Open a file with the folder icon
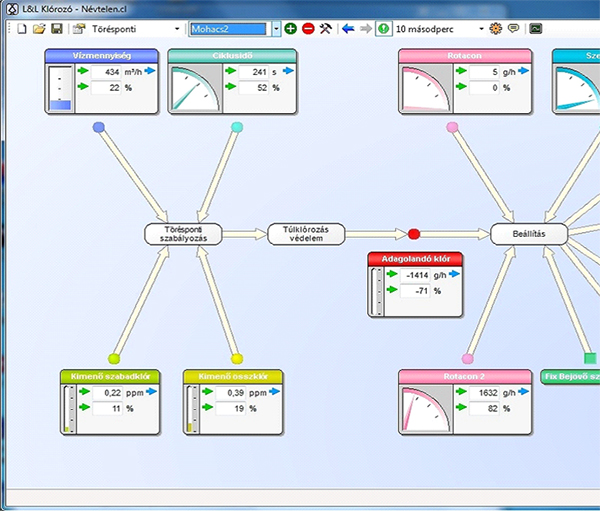Viewport: 600px width, 511px height. tap(39, 29)
